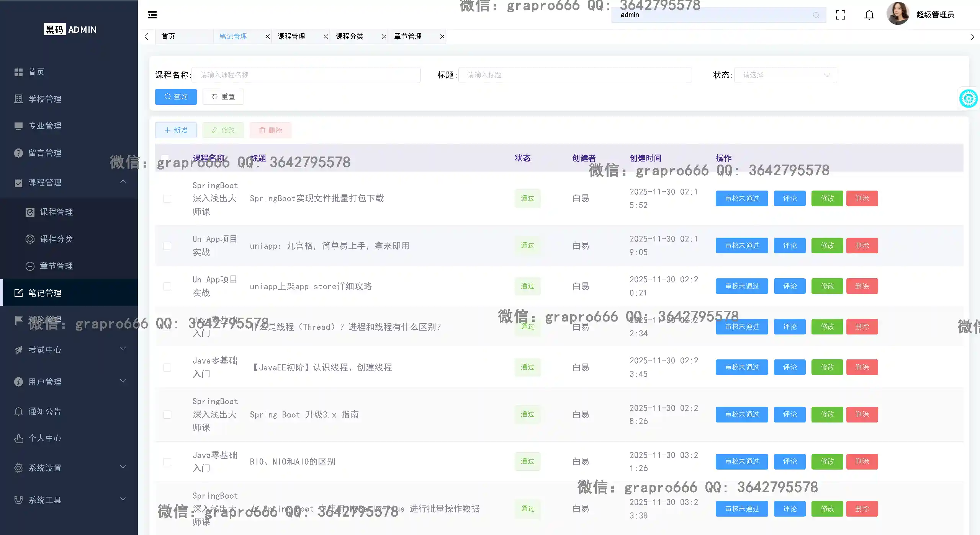This screenshot has width=980, height=535.
Task: Switch to the 章节管理 tab
Action: coord(408,36)
